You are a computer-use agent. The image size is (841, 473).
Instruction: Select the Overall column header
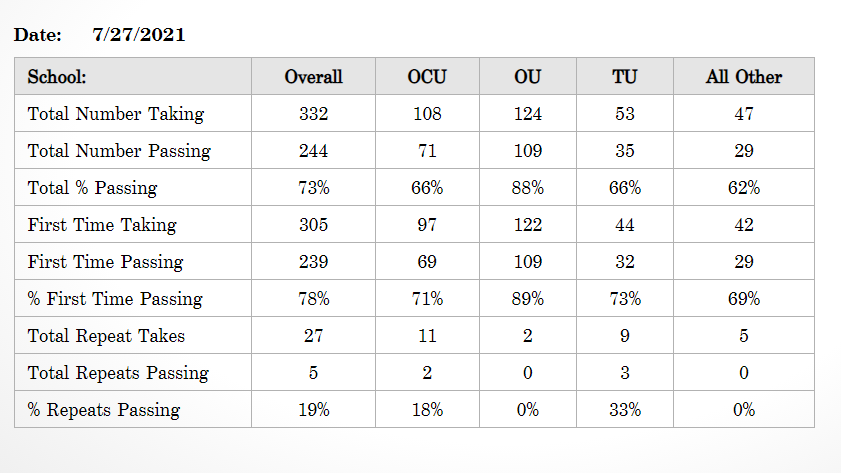[313, 77]
